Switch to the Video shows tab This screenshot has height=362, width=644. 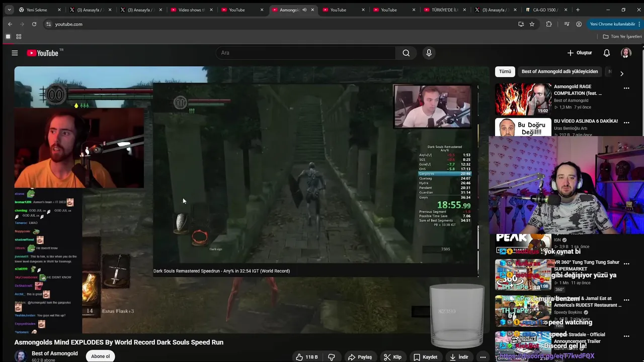(191, 10)
